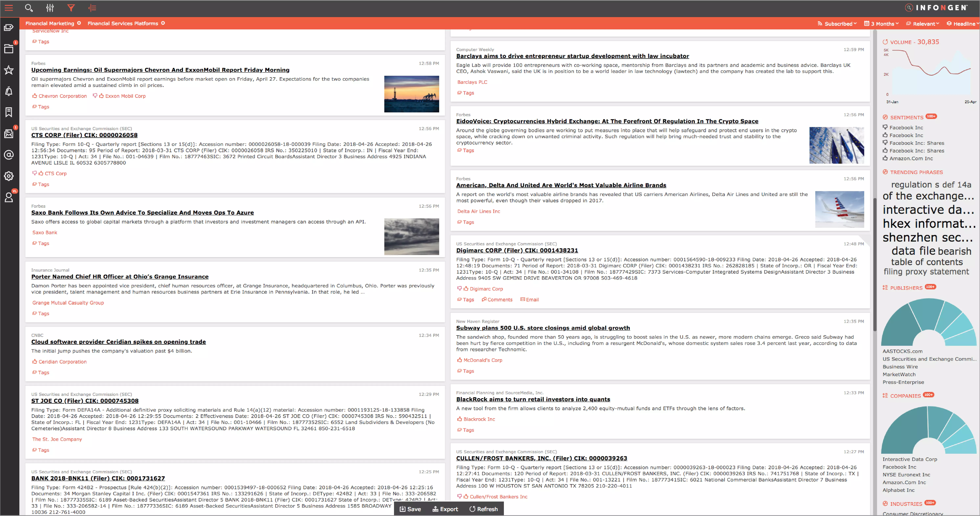The height and width of the screenshot is (516, 980).
Task: Close the Financial Services Platforms tab
Action: click(x=163, y=23)
